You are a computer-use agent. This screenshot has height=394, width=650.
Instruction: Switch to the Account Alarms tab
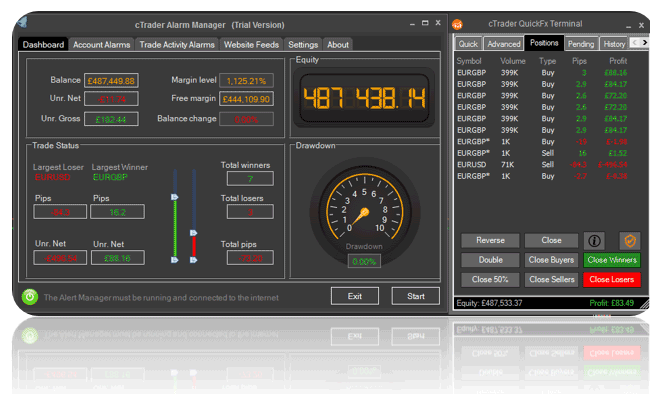point(102,45)
